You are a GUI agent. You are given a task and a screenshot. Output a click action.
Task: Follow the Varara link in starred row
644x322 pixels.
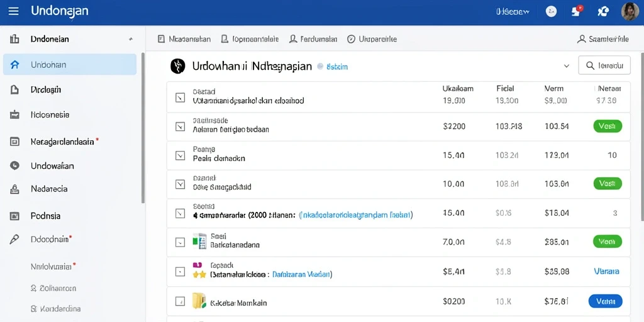pos(607,272)
